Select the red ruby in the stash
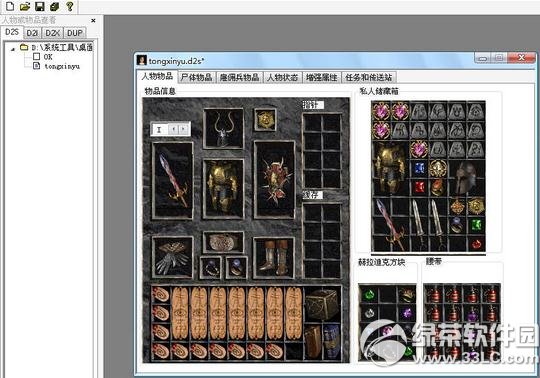The width and height of the screenshot is (540, 378). pyautogui.click(x=419, y=187)
